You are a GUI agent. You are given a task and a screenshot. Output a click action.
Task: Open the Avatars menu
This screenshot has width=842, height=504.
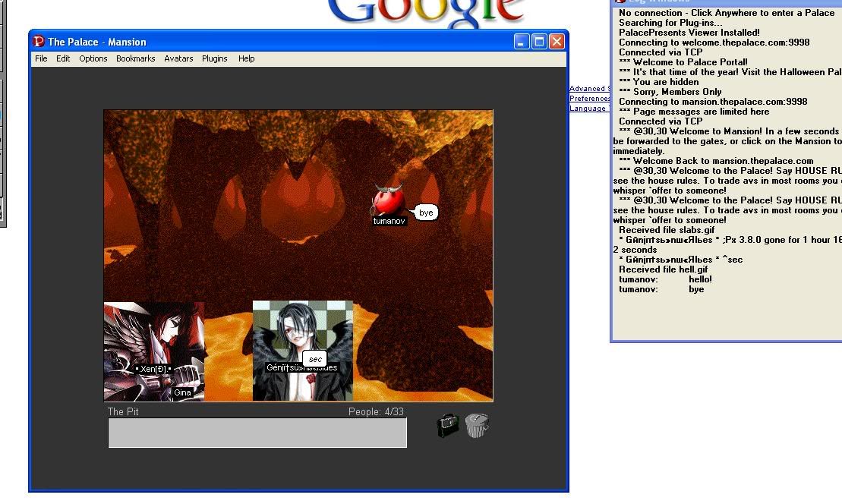[x=178, y=58]
